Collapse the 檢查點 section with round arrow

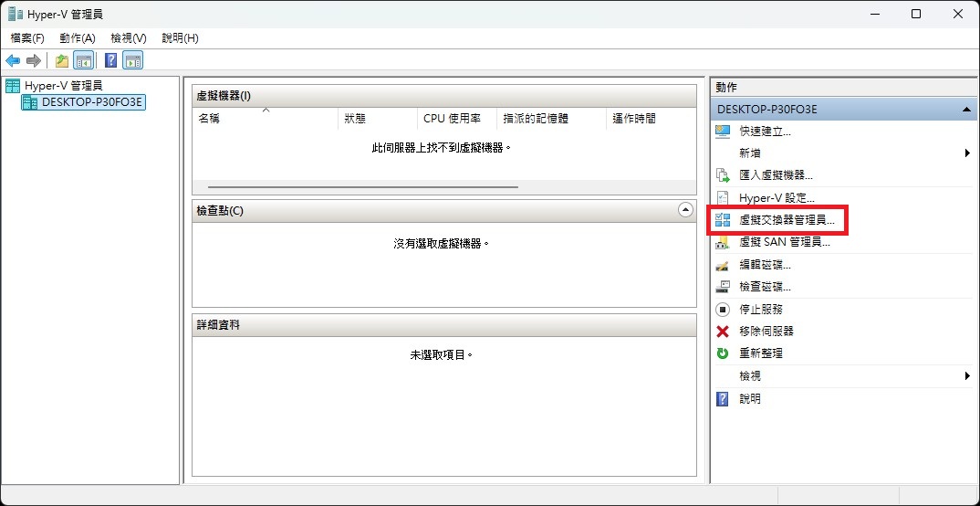pos(685,210)
